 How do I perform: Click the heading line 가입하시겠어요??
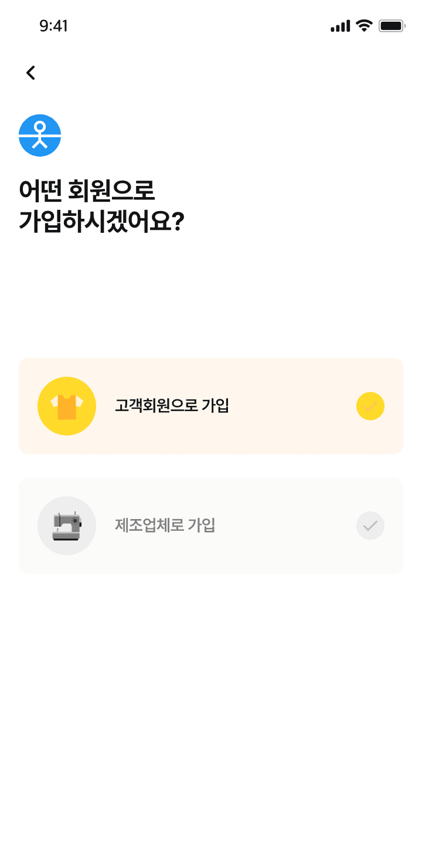point(102,222)
